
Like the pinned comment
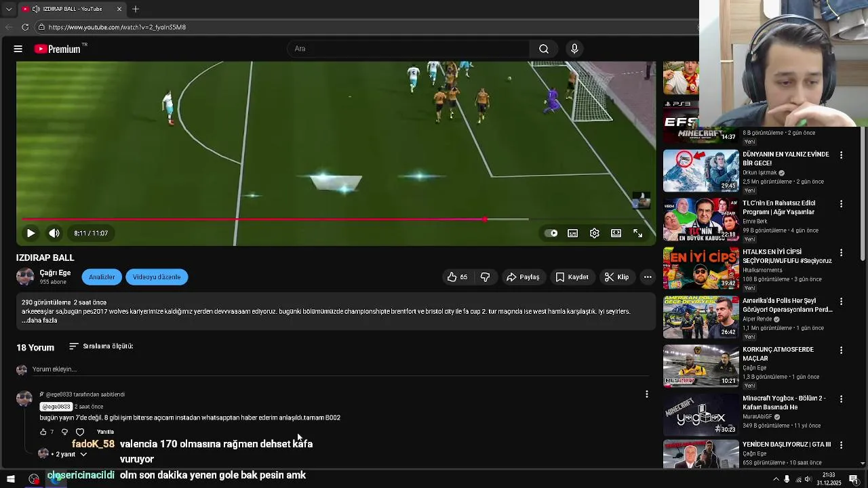pyautogui.click(x=43, y=432)
